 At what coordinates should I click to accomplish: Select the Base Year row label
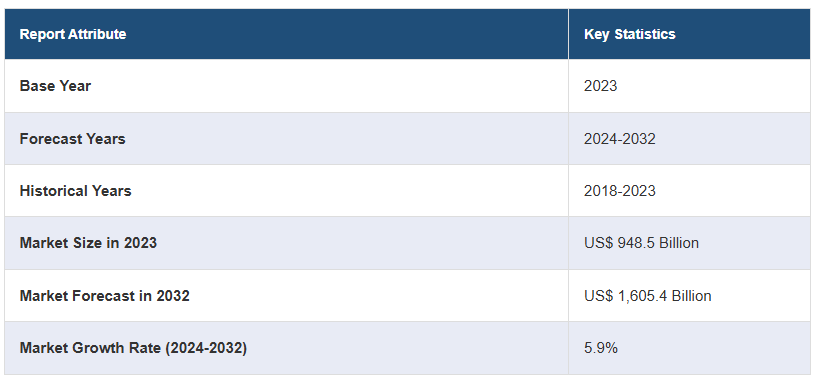[x=55, y=86]
